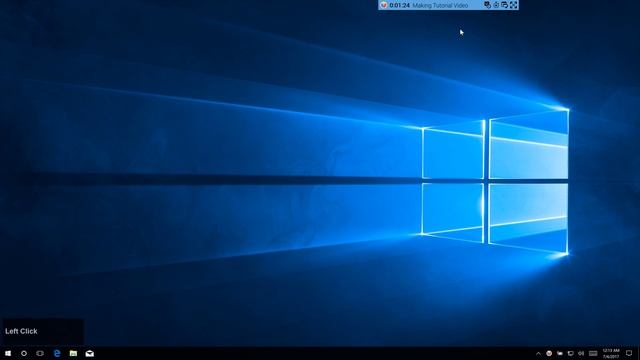Open the taskbar clock and date
The width and height of the screenshot is (640, 360).
(x=611, y=353)
